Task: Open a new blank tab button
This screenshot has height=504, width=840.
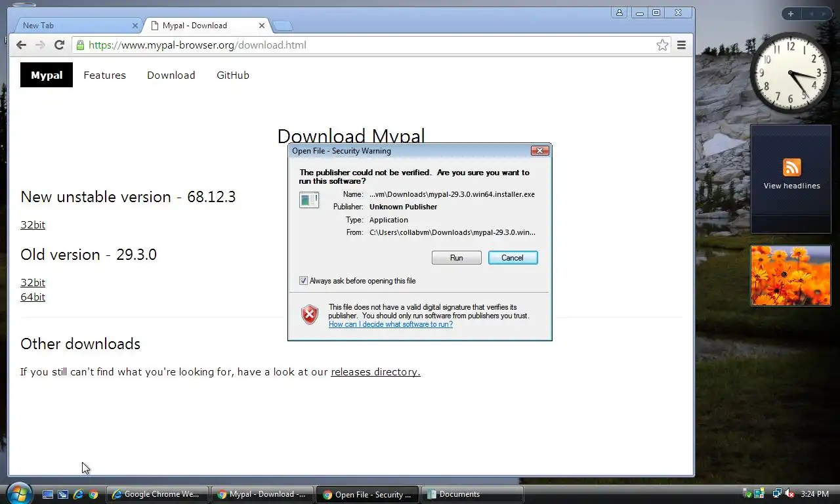Action: click(282, 26)
